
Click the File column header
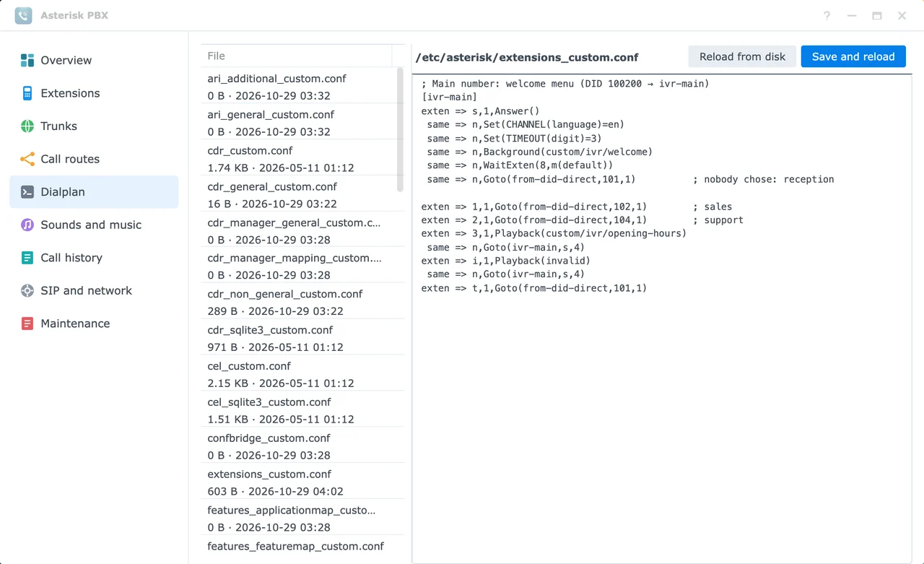(296, 56)
